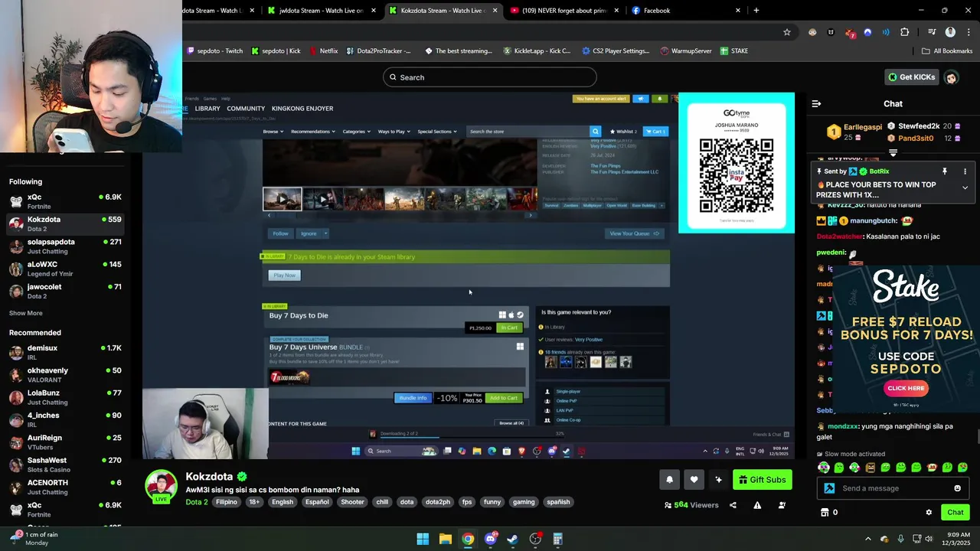Select the Shooter tag
This screenshot has height=551, width=980.
pyautogui.click(x=352, y=502)
